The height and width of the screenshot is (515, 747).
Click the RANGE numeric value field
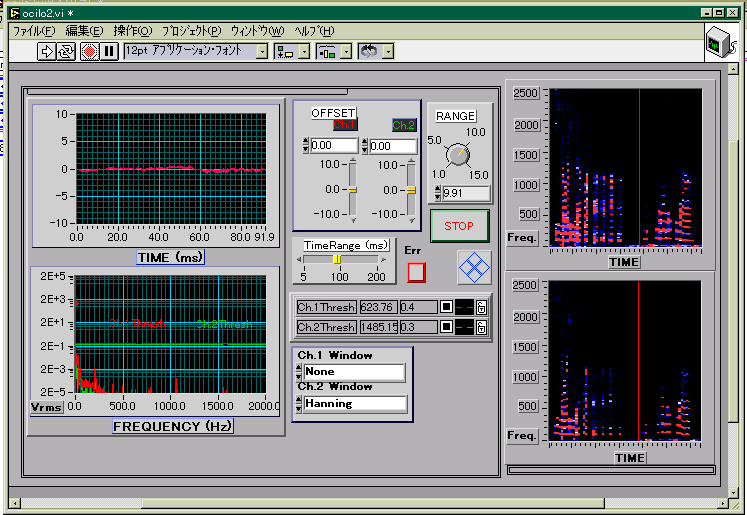click(465, 193)
